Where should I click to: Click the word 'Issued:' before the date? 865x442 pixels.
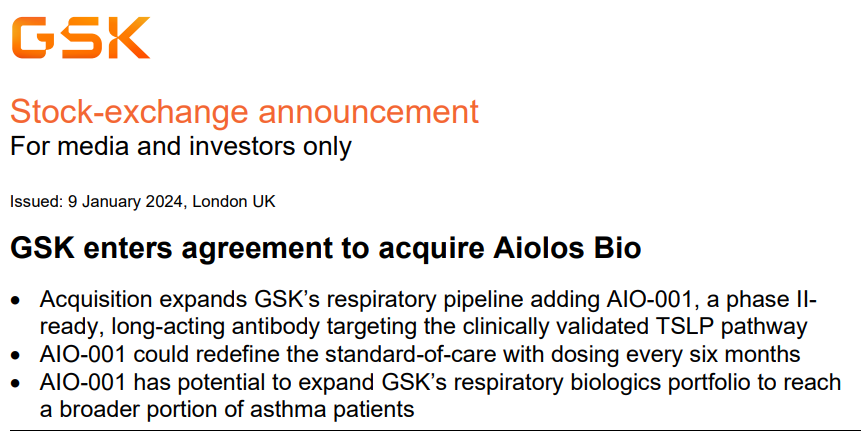pyautogui.click(x=37, y=201)
